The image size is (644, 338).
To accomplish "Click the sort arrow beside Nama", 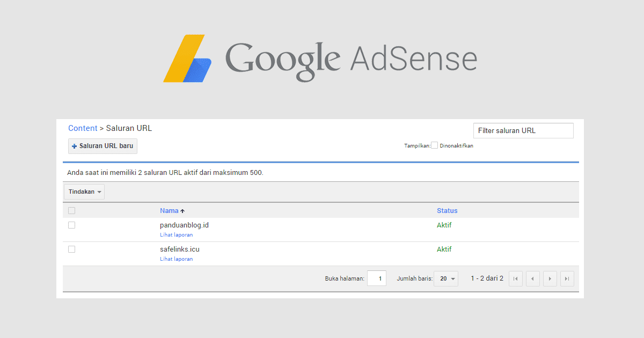I will 182,211.
